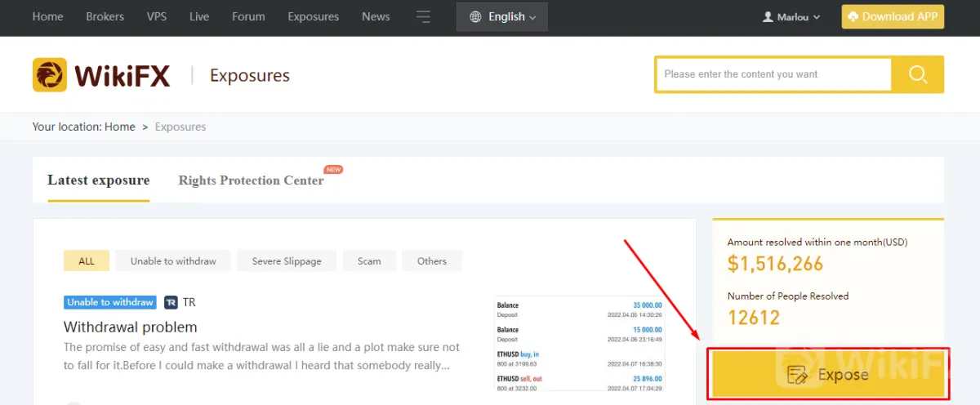Expand the English language dropdown
The image size is (980, 405).
[502, 16]
